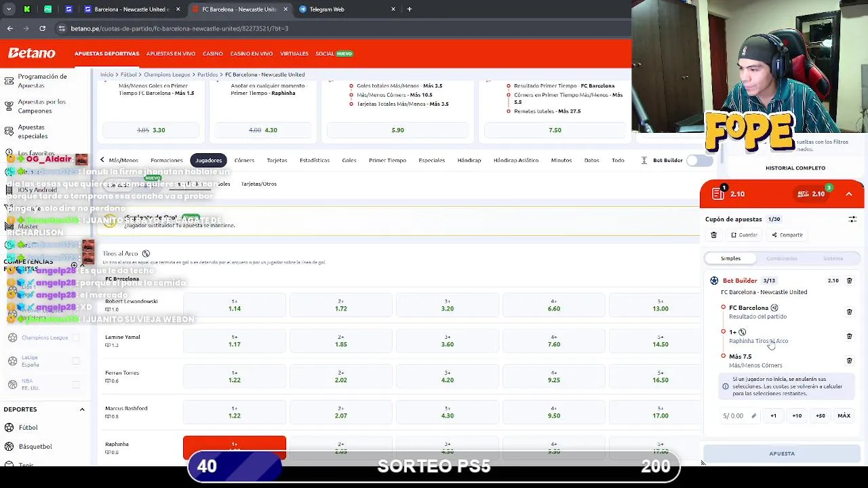Add +50 to the stake
The image size is (868, 488).
pyautogui.click(x=821, y=415)
